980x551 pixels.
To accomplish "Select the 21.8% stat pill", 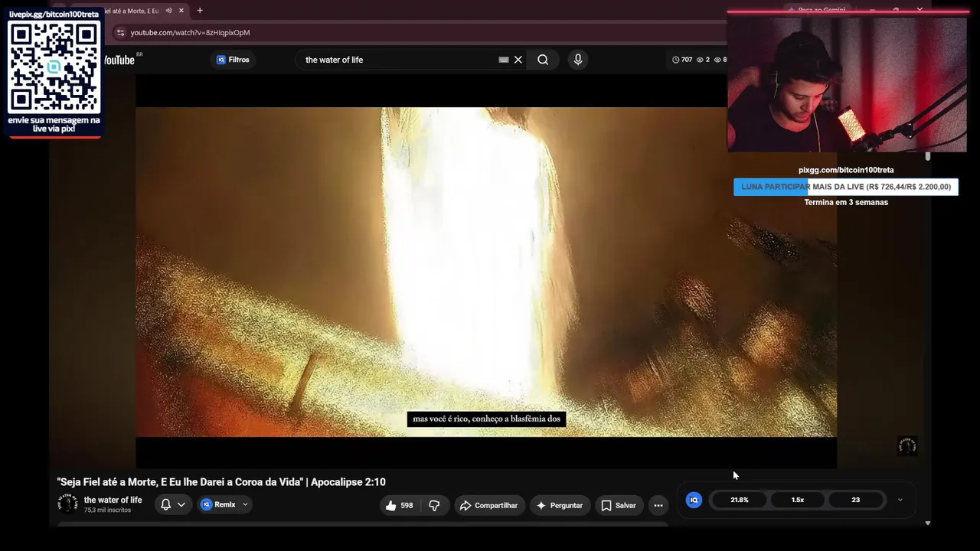I will pos(740,500).
